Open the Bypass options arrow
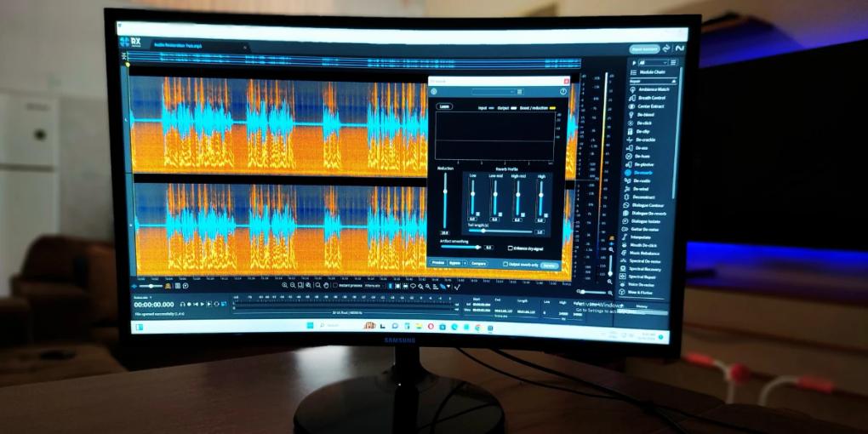The image size is (868, 434). tap(465, 262)
